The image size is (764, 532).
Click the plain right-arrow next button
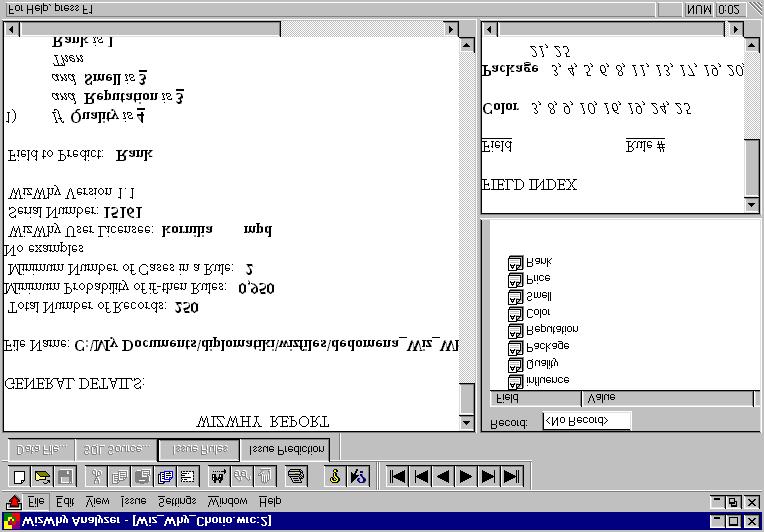pos(466,476)
